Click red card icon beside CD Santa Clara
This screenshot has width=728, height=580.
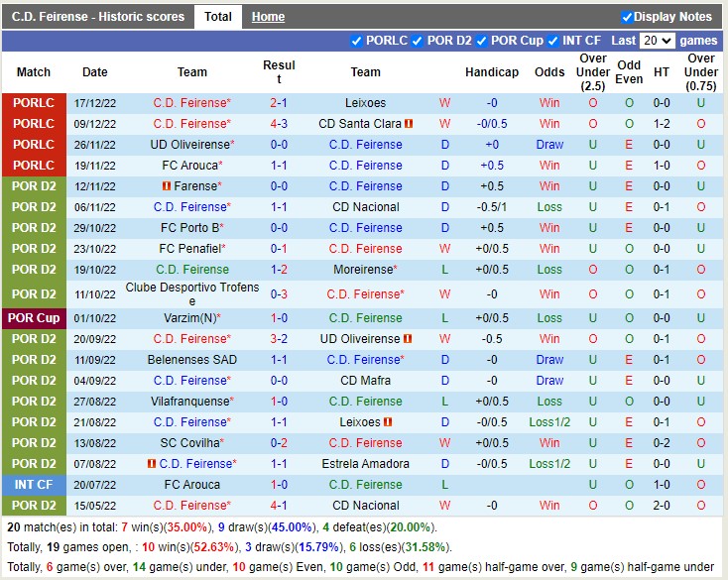coord(409,124)
